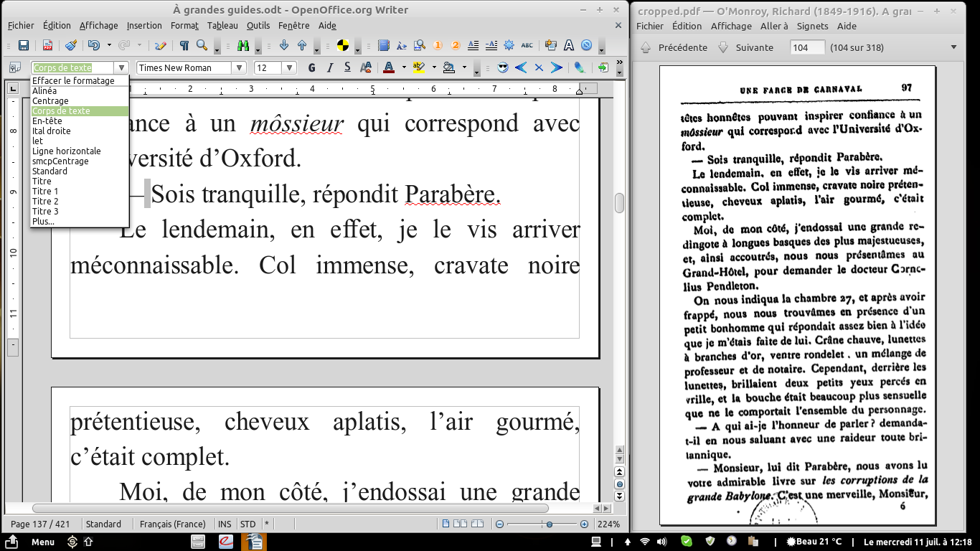Image resolution: width=980 pixels, height=551 pixels.
Task: Open Writer's Tableau menu
Action: tap(222, 26)
